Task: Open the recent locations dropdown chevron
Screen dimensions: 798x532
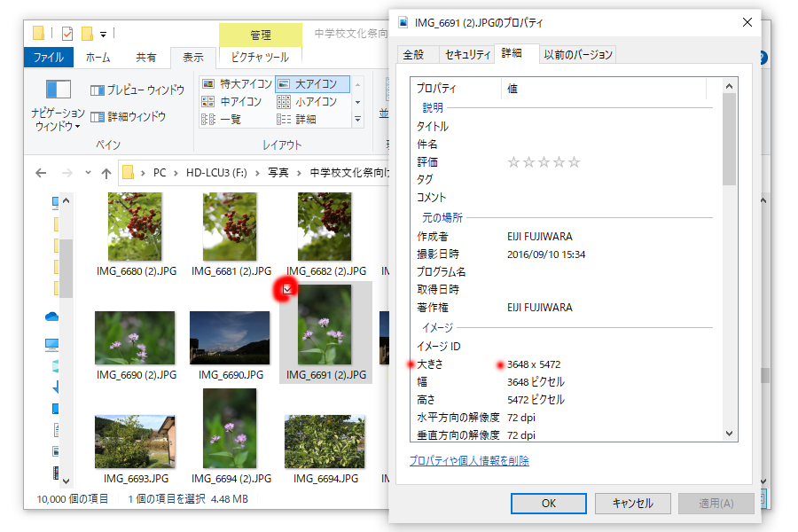Action: click(x=88, y=173)
